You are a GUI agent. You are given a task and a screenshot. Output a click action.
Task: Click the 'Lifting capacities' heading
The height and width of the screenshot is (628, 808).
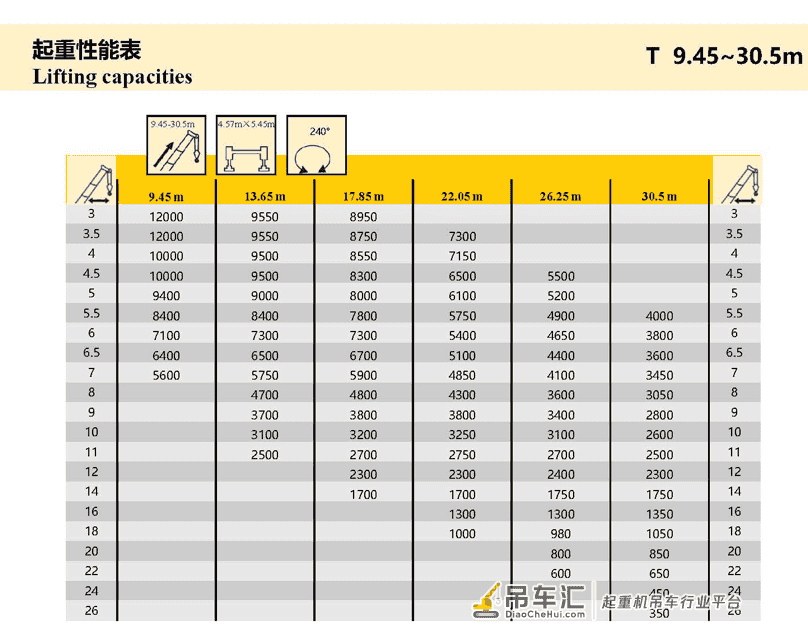[x=112, y=77]
